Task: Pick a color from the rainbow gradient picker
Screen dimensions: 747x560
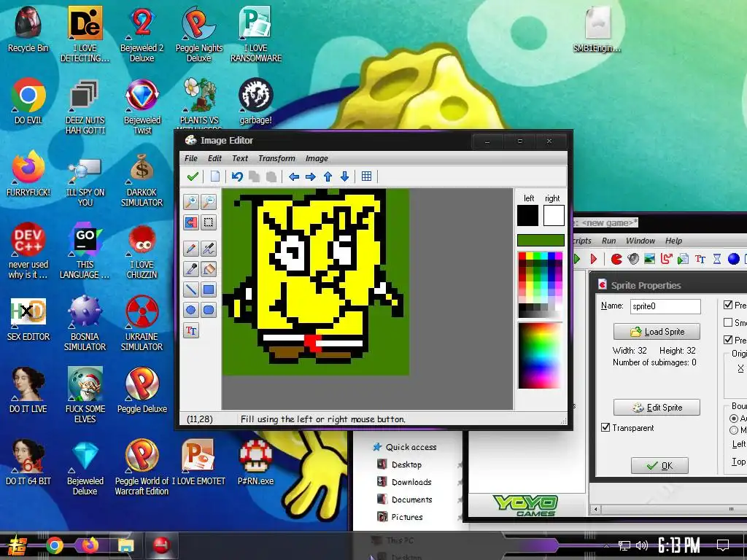Action: pos(541,356)
